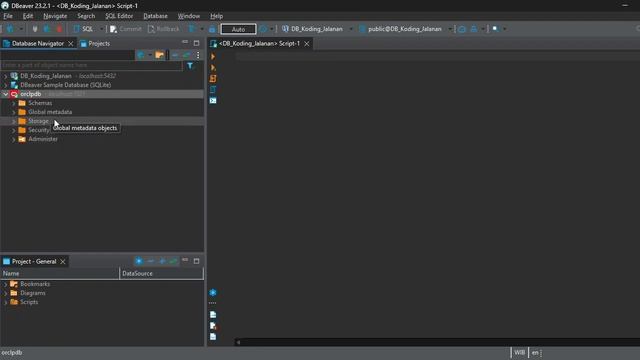
Task: Expand the Schemas folder
Action: coord(13,103)
